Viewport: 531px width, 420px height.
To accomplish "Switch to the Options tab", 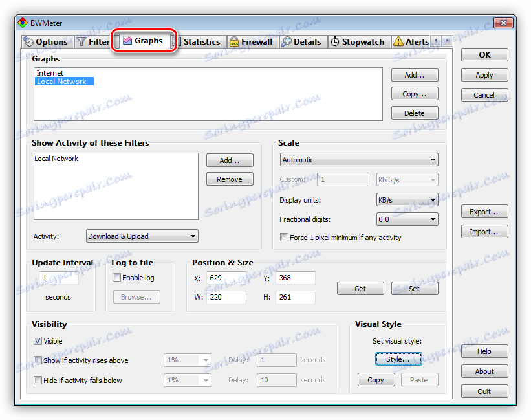I will click(47, 42).
